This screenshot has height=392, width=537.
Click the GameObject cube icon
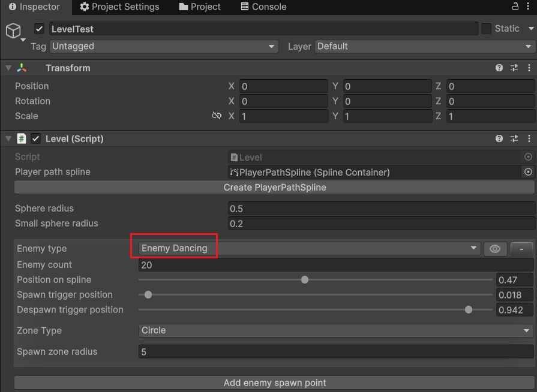[13, 31]
